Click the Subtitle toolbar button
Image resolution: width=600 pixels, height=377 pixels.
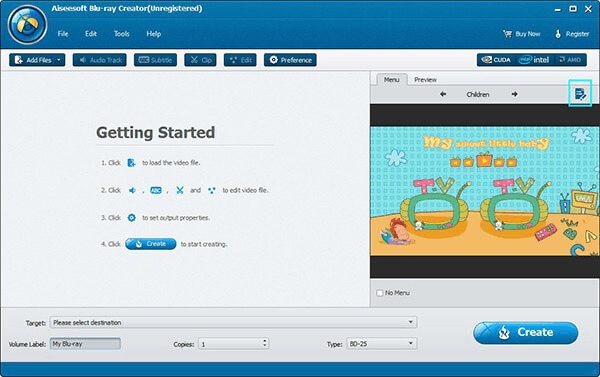pyautogui.click(x=155, y=60)
